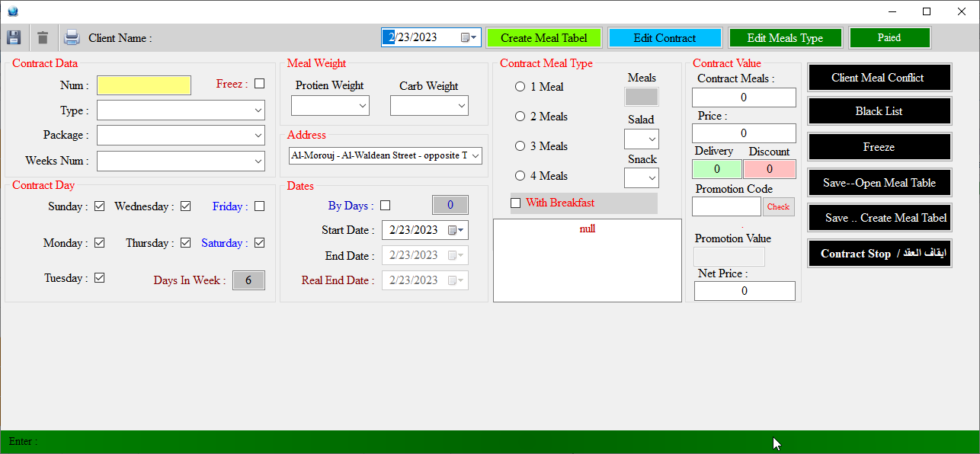
Task: Click the application icon in title bar
Action: (x=12, y=11)
